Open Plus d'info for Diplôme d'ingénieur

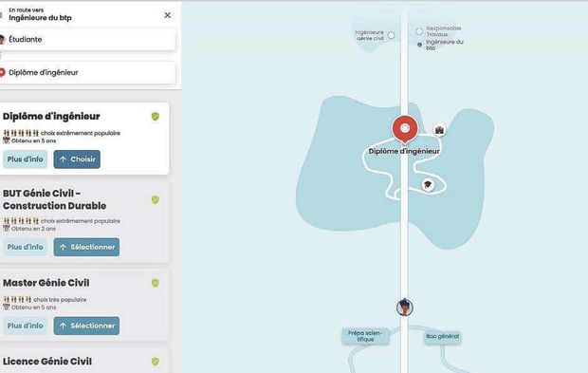click(x=25, y=159)
